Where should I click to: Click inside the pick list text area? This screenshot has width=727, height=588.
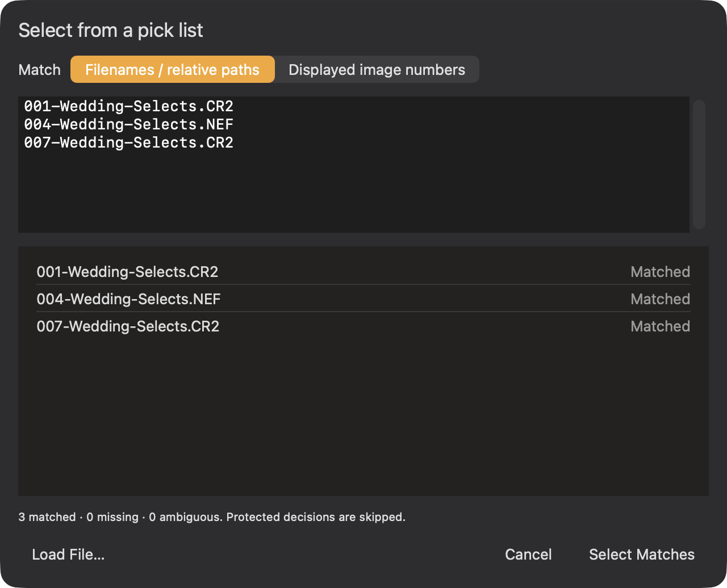[x=354, y=165]
